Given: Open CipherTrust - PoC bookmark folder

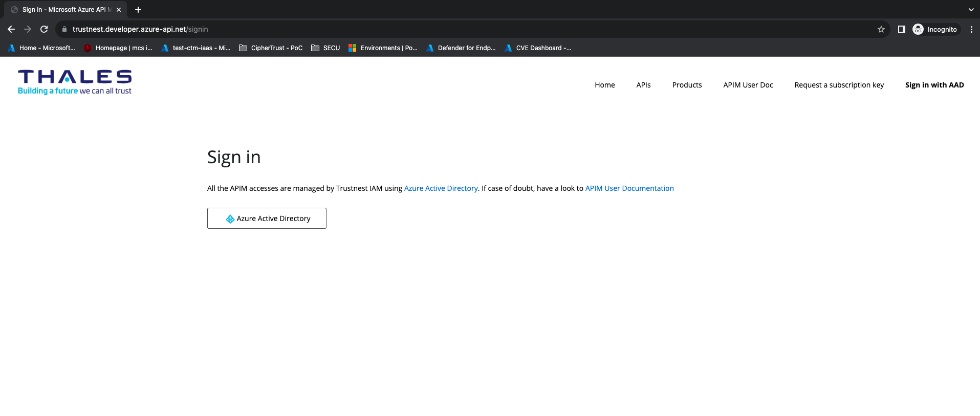Looking at the screenshot, I should point(271,48).
